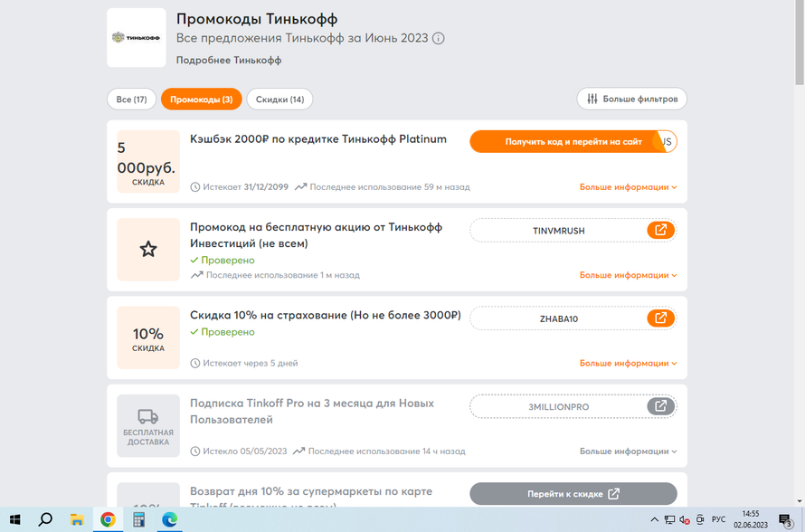805x532 pixels.
Task: Click the clock icon beside Истекает через 5 дней
Action: (x=195, y=363)
